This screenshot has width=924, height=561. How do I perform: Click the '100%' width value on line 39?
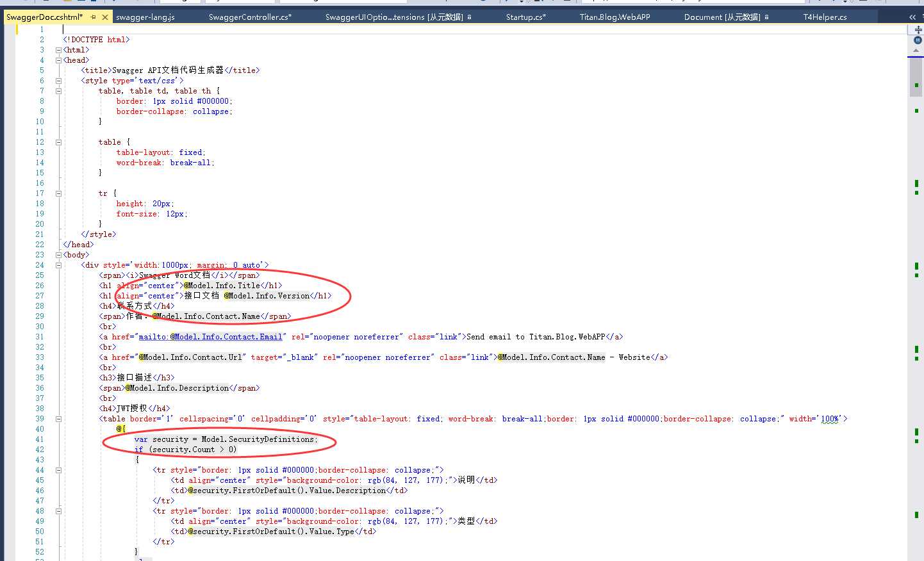tap(830, 419)
